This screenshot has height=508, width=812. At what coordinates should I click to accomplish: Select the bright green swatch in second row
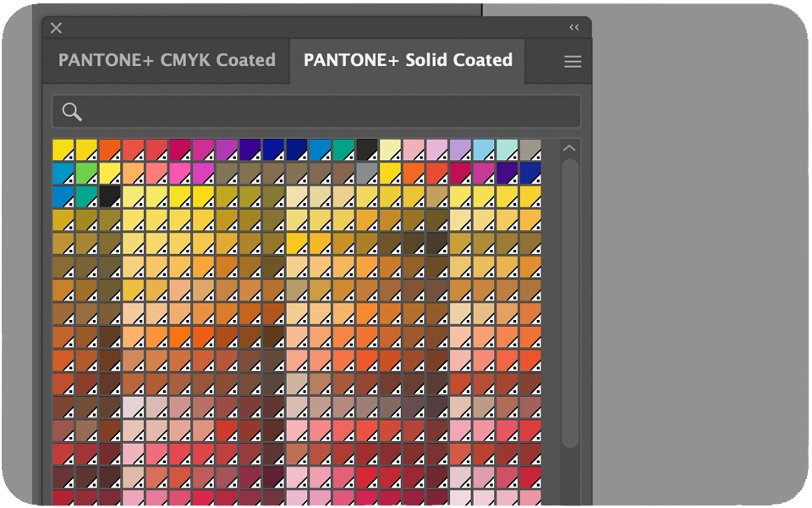(86, 173)
